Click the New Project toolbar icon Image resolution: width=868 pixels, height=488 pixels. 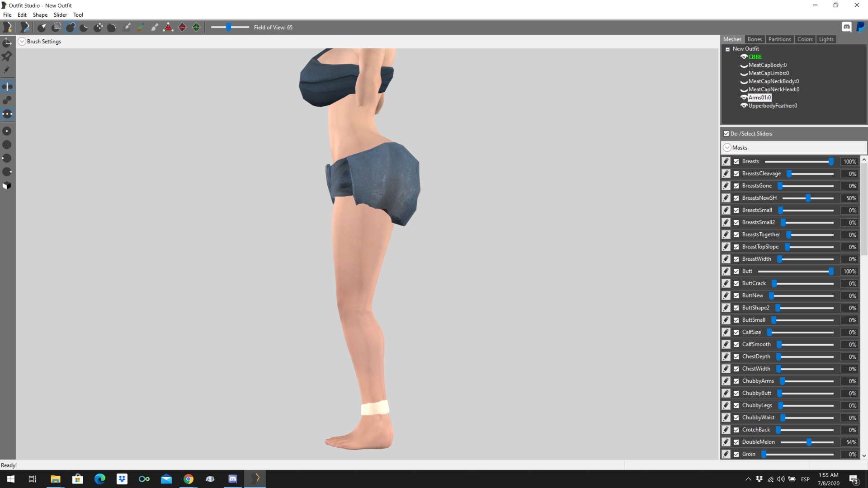[7, 28]
